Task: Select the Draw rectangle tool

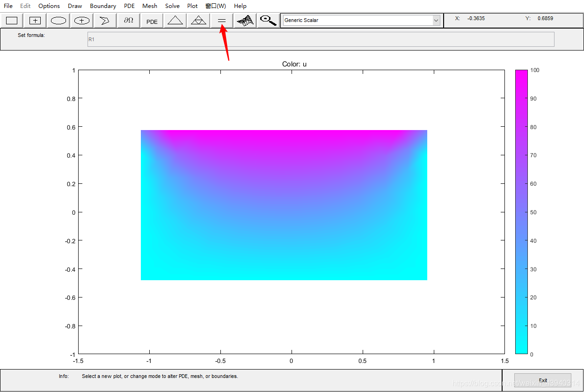Action: pos(12,21)
